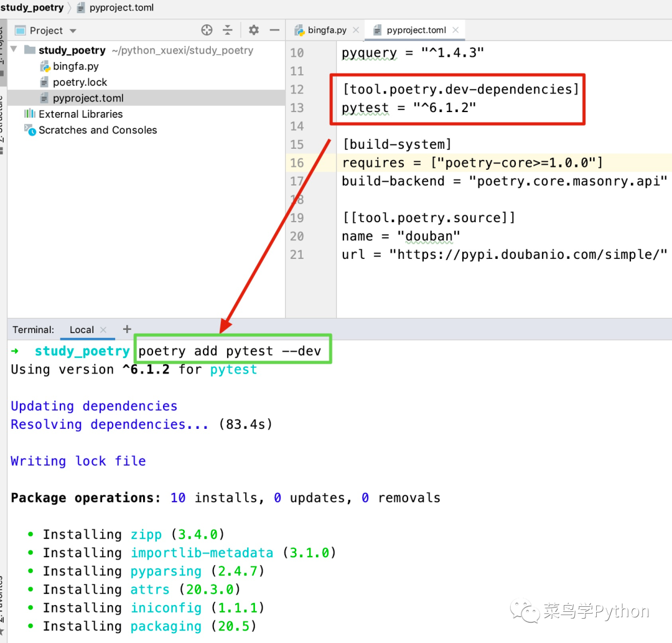Click 'Installing pyparsing (2.4.7)' line
The height and width of the screenshot is (643, 672).
pyautogui.click(x=154, y=571)
